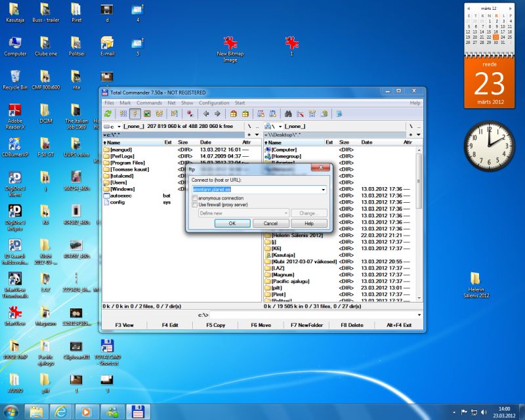This screenshot has width=525, height=420.
Task: Expand the Connect to host dropdown arrow
Action: click(x=323, y=190)
